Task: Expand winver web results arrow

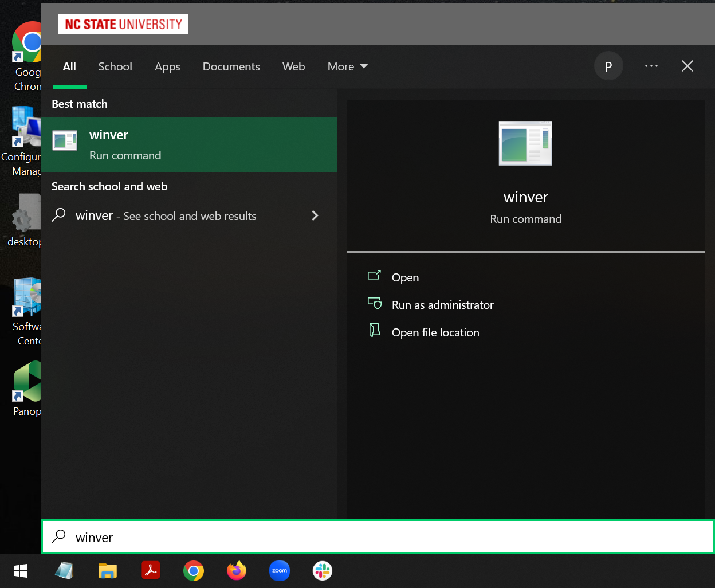Action: (x=315, y=215)
